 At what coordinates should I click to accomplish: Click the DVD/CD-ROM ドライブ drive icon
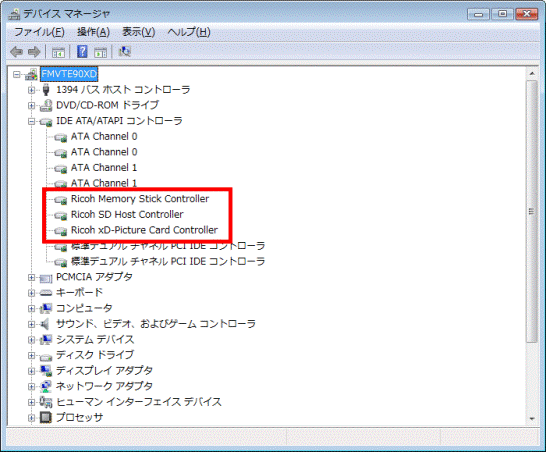(x=46, y=105)
